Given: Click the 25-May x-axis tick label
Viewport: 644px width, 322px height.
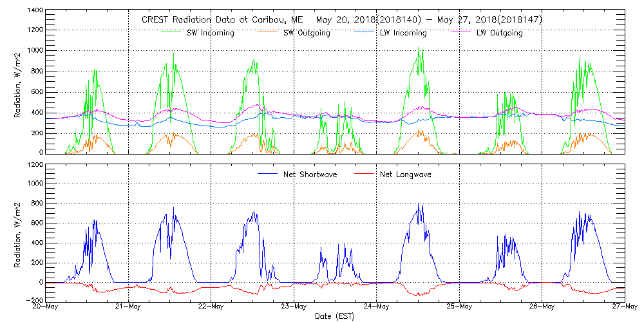Looking at the screenshot, I should (x=459, y=307).
